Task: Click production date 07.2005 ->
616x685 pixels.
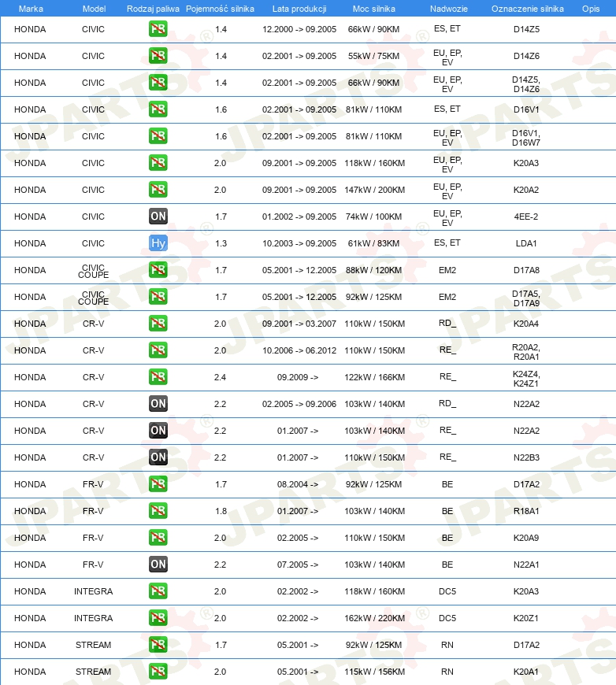Action: point(298,565)
